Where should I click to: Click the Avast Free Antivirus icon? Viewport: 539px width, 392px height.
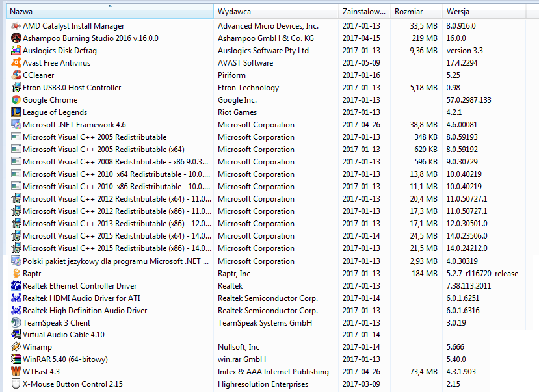click(16, 63)
